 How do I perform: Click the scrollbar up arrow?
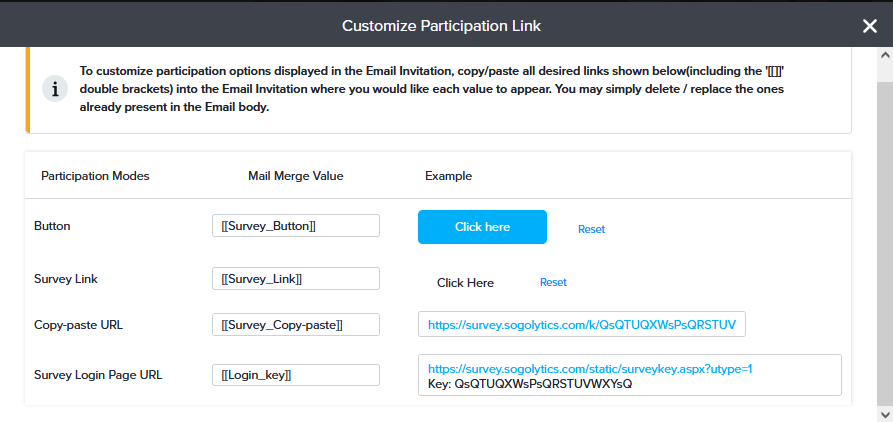(x=885, y=55)
